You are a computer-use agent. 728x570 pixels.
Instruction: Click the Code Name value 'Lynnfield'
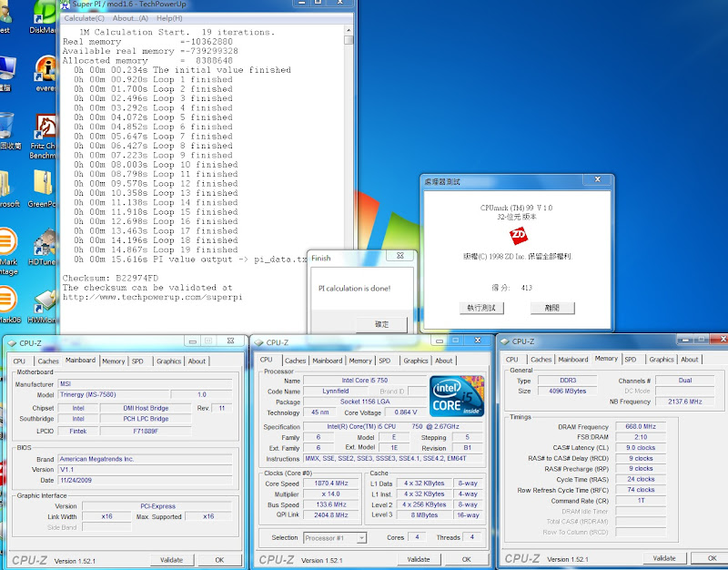tap(335, 392)
